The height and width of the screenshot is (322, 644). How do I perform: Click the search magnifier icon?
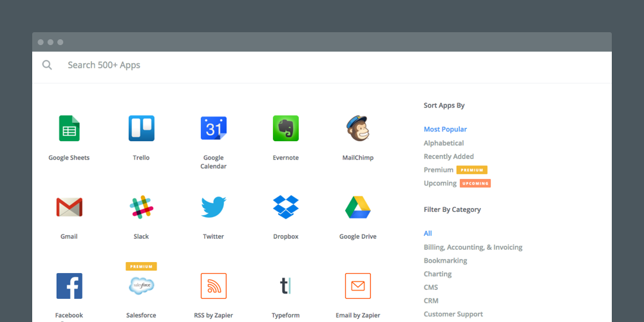coord(47,65)
